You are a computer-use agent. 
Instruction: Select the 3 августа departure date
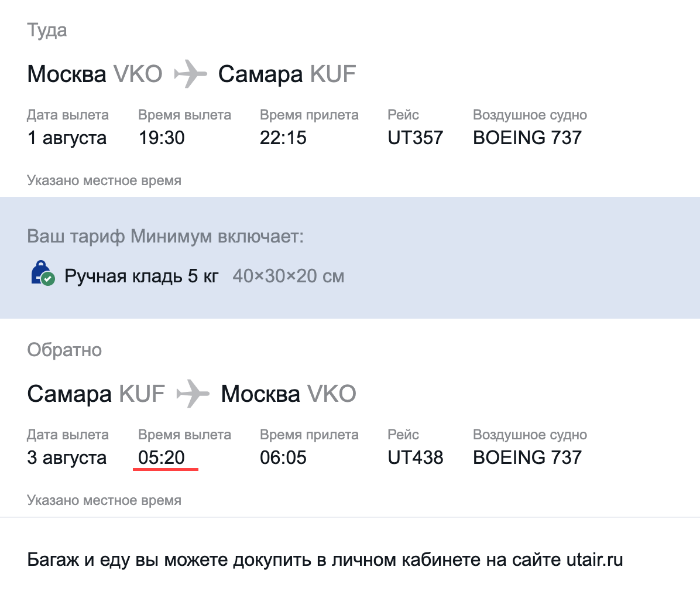pyautogui.click(x=67, y=457)
